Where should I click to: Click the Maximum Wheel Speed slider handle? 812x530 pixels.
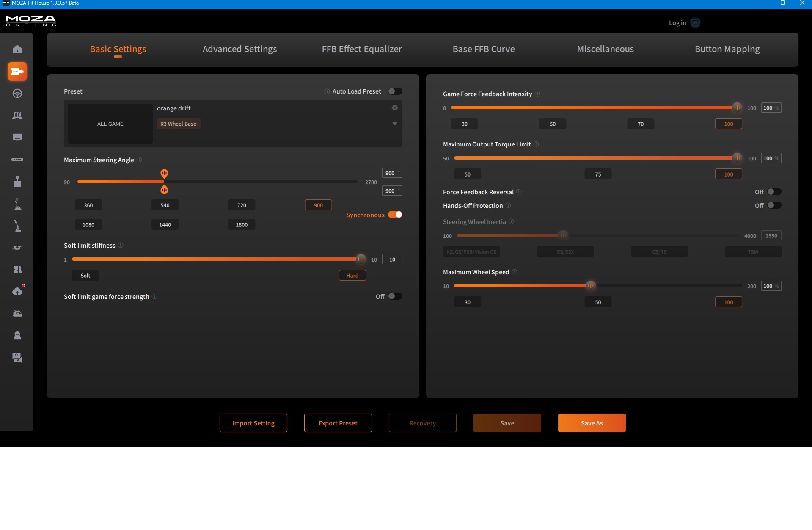(591, 286)
